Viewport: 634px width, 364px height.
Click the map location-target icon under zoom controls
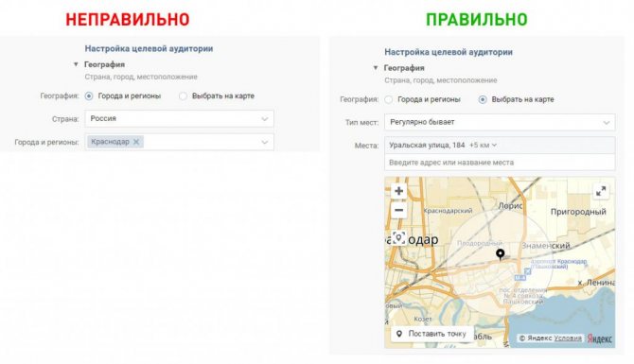tap(398, 238)
